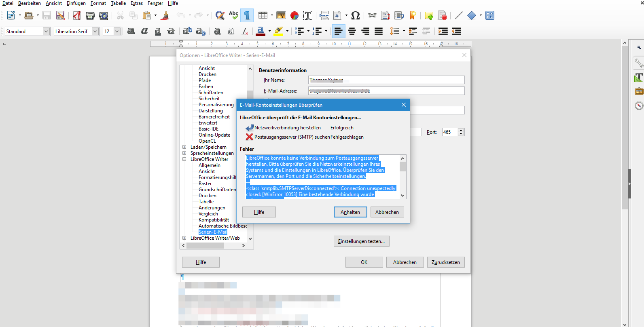
Task: Open Find and Replace from the toolbar
Action: pyautogui.click(x=220, y=15)
